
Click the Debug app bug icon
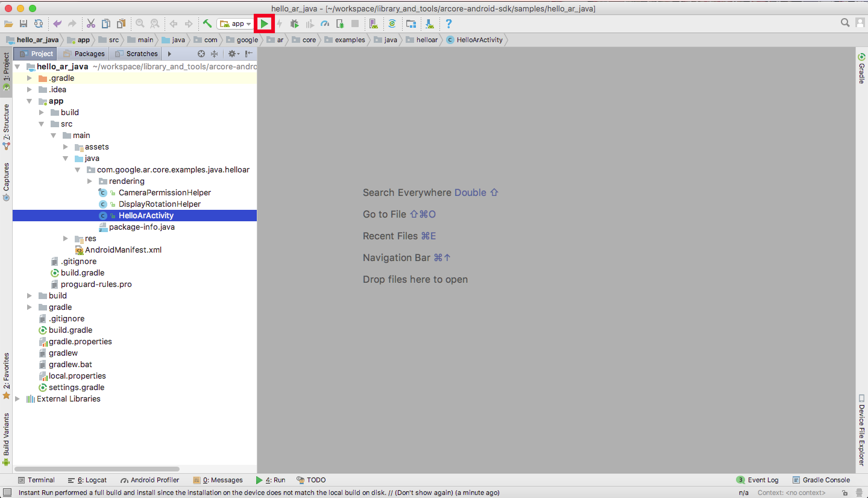tap(294, 24)
